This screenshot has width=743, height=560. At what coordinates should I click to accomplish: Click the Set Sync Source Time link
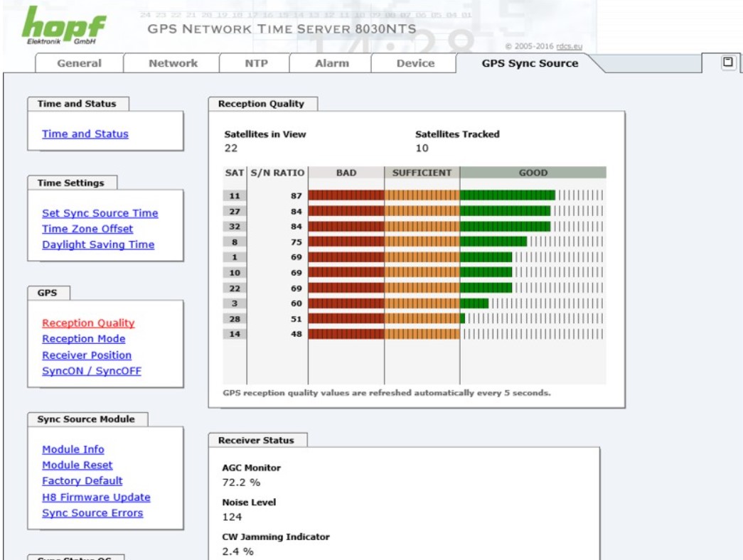tap(100, 213)
